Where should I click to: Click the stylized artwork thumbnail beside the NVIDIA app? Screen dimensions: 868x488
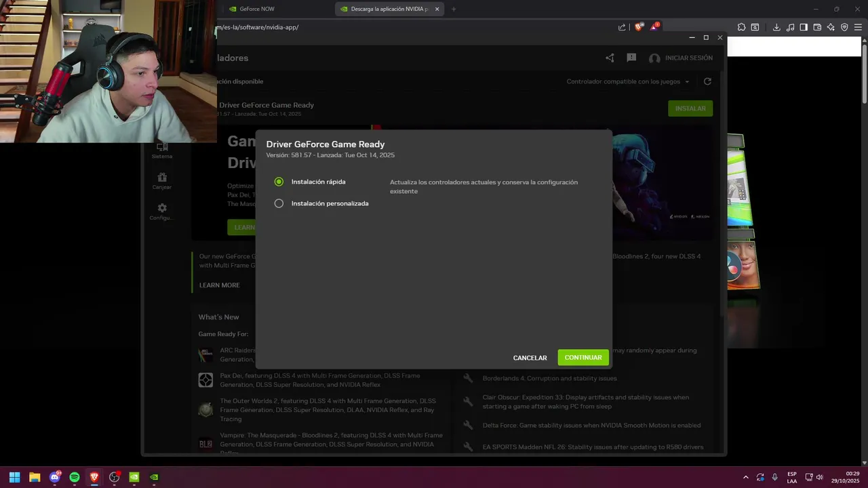[x=743, y=211]
